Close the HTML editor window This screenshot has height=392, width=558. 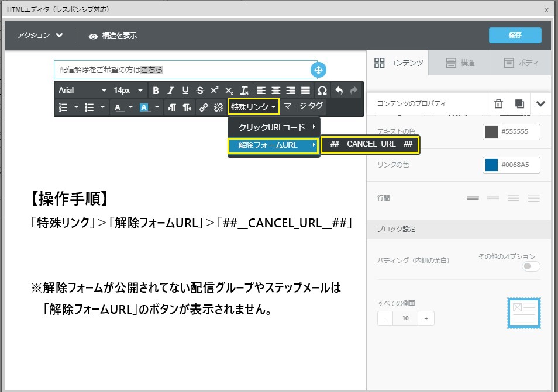(x=546, y=10)
